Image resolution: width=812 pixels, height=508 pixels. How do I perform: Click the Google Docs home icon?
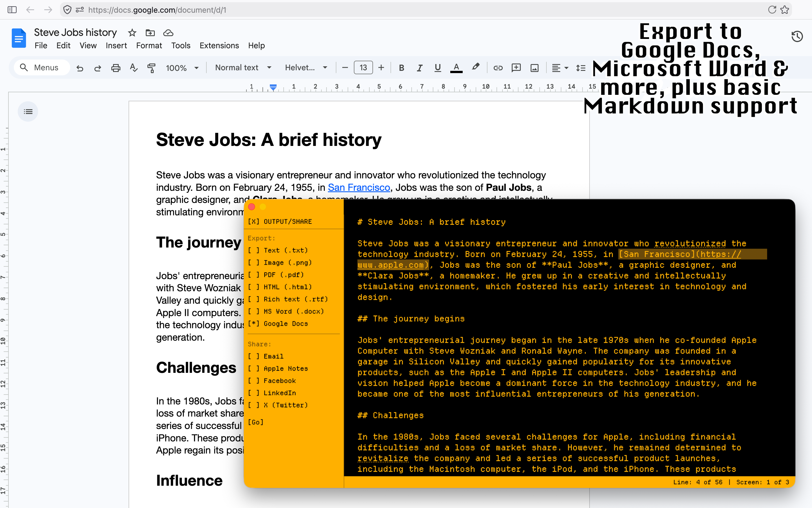19,38
